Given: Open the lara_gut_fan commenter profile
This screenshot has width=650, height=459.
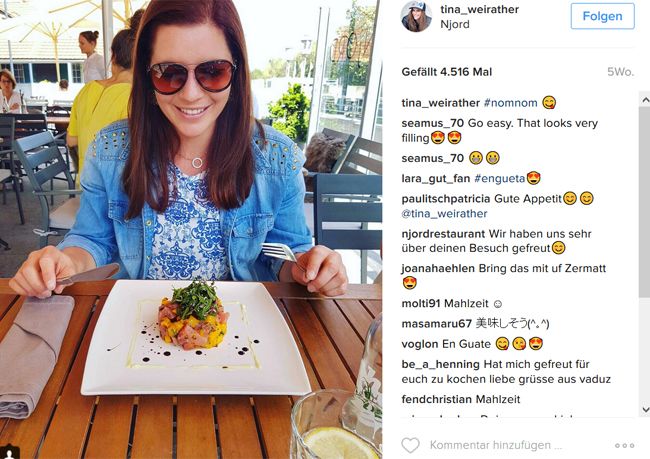Looking at the screenshot, I should (x=436, y=178).
